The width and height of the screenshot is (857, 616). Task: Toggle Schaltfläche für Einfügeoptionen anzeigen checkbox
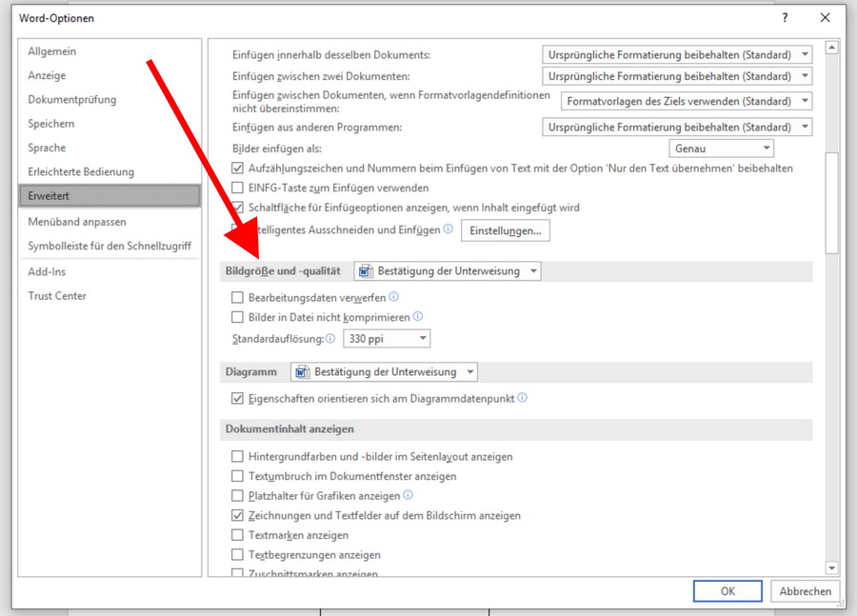point(237,208)
